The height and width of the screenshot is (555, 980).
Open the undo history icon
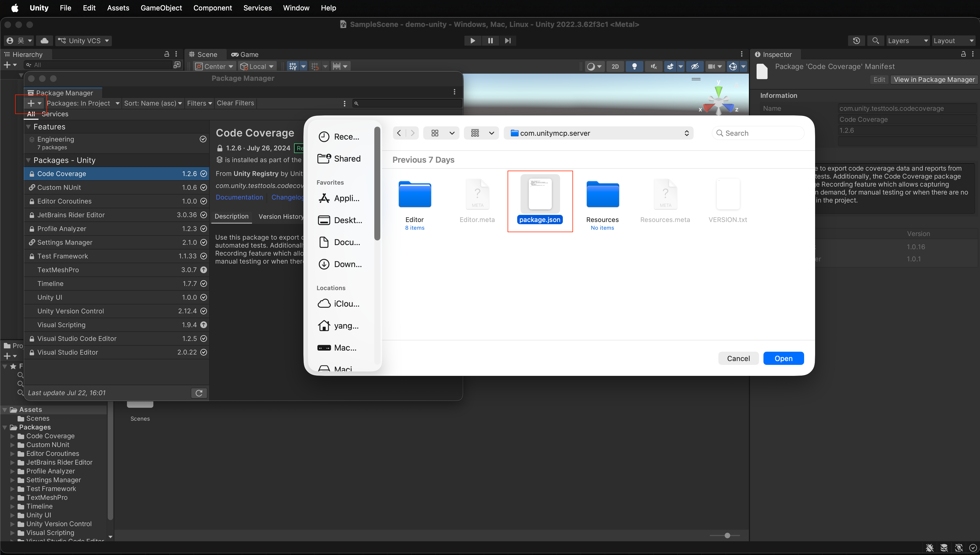tap(857, 41)
